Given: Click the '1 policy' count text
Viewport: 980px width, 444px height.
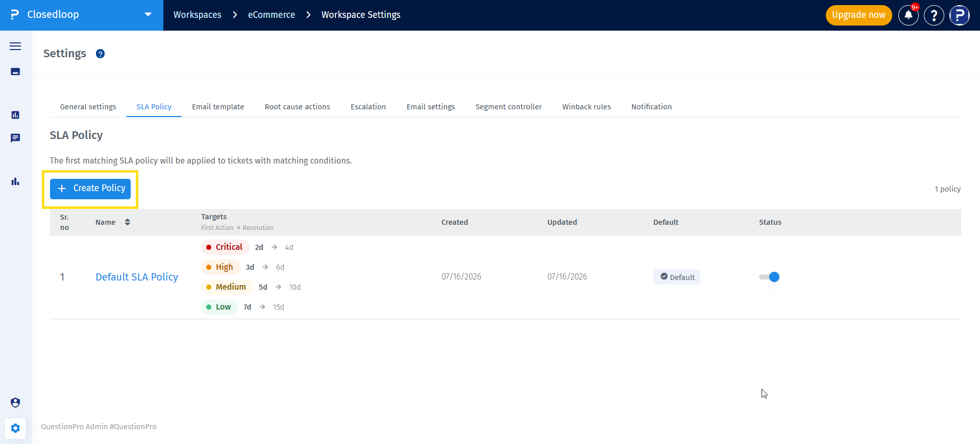Looking at the screenshot, I should 948,189.
